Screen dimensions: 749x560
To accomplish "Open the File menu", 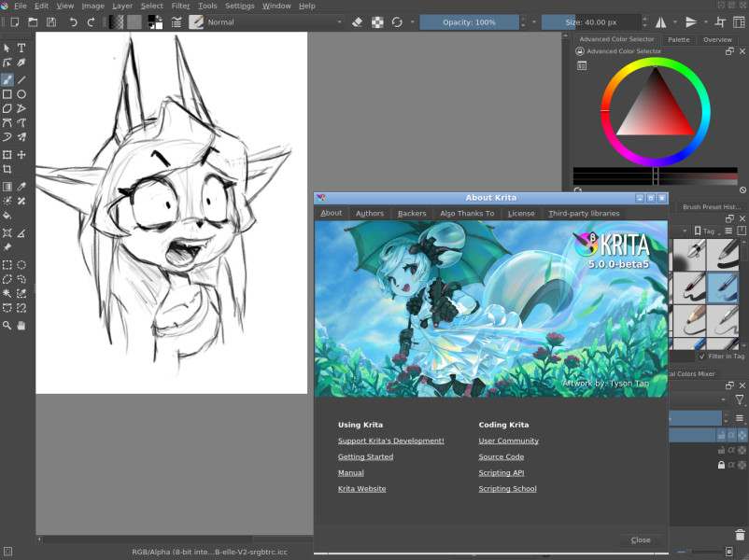I will [20, 6].
